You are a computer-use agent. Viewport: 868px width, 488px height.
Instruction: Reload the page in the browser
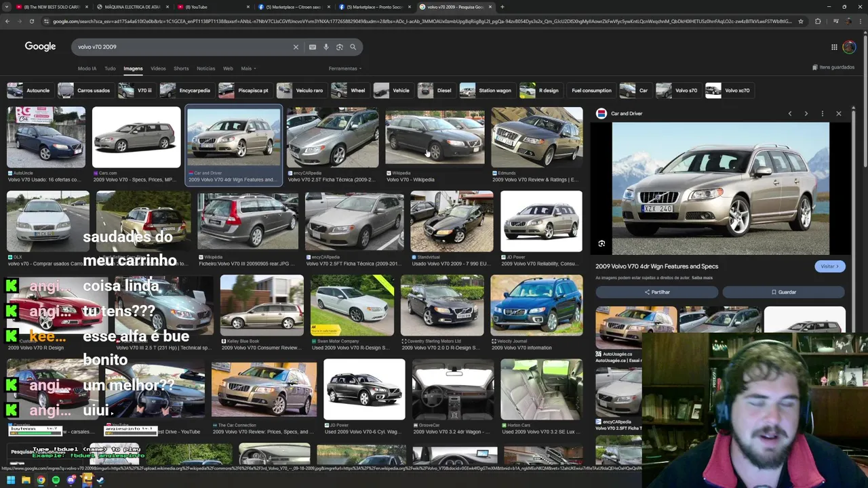point(31,21)
